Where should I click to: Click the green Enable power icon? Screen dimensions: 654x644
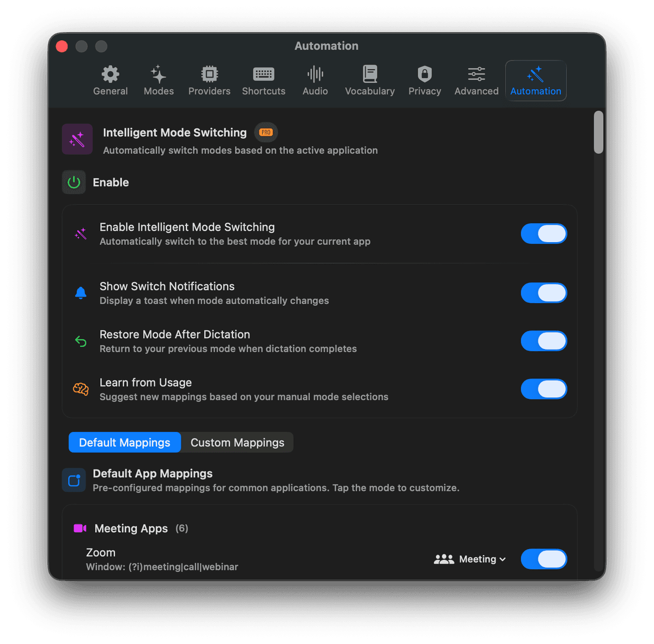[x=74, y=182]
